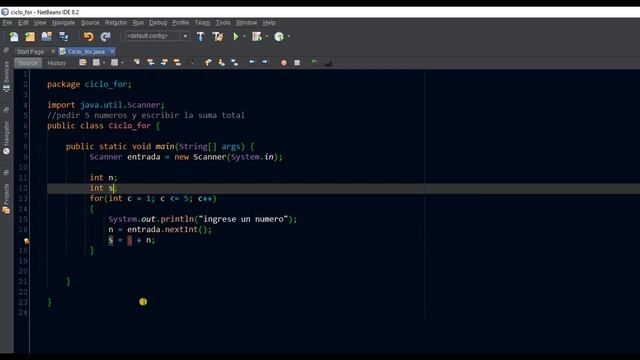Select the Ciclo_for.java tab
Viewport: 640px width, 360px height.
86,52
